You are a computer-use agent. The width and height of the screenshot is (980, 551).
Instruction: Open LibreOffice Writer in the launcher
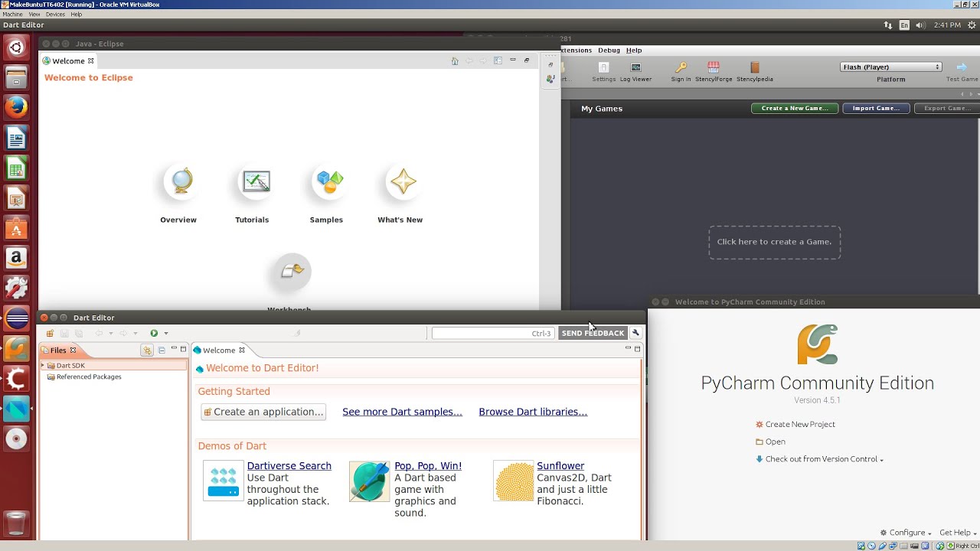click(x=16, y=138)
